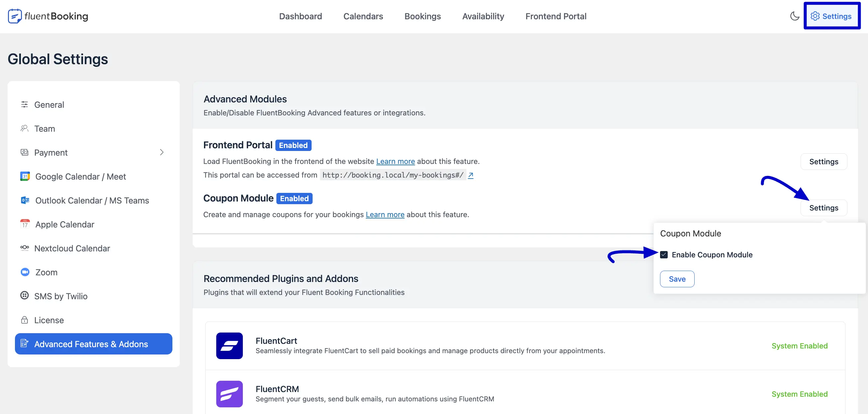Open Zoom integration settings
The image size is (868, 414).
(x=94, y=272)
